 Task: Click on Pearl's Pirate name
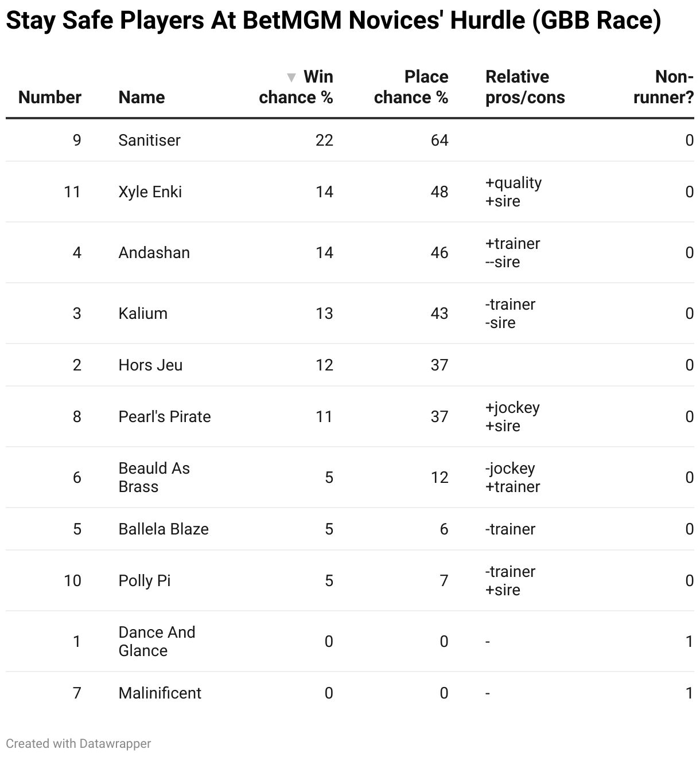click(165, 417)
